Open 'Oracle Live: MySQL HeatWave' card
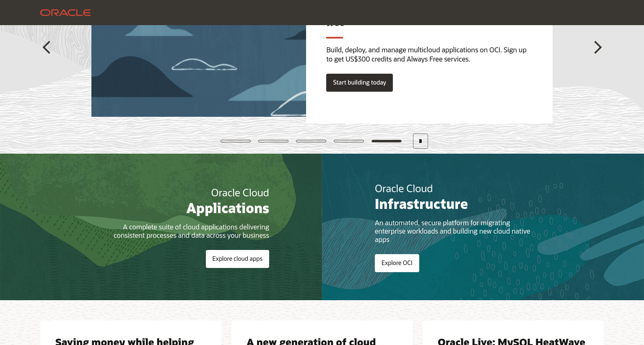This screenshot has width=644, height=345. (512, 341)
